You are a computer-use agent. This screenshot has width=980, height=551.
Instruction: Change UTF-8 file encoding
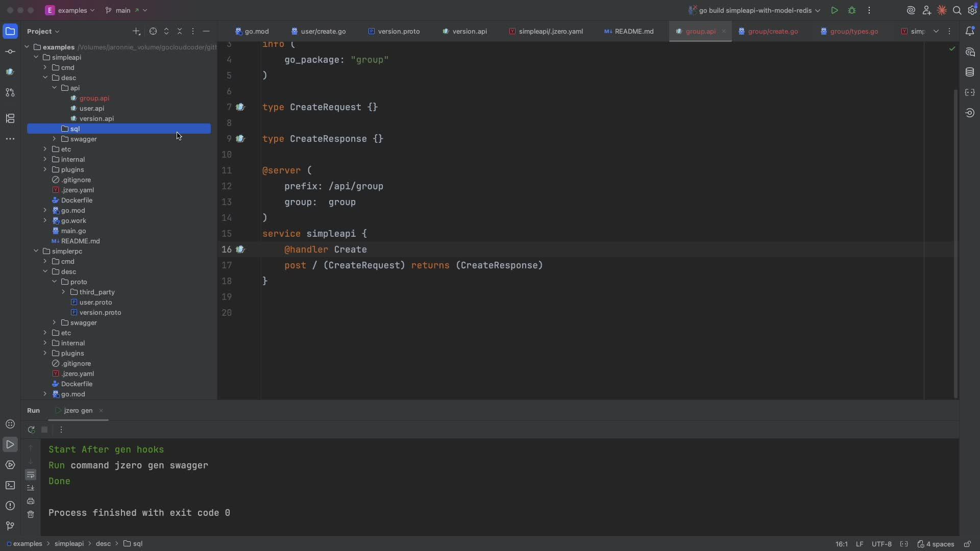(x=881, y=544)
